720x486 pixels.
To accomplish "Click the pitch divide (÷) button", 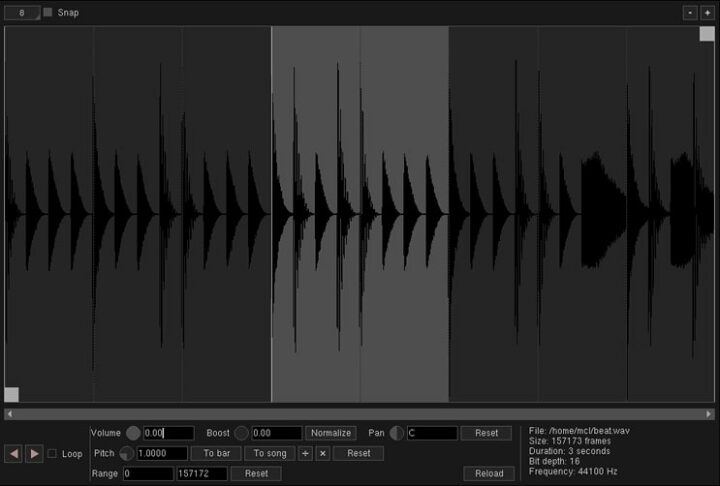I will 305,453.
